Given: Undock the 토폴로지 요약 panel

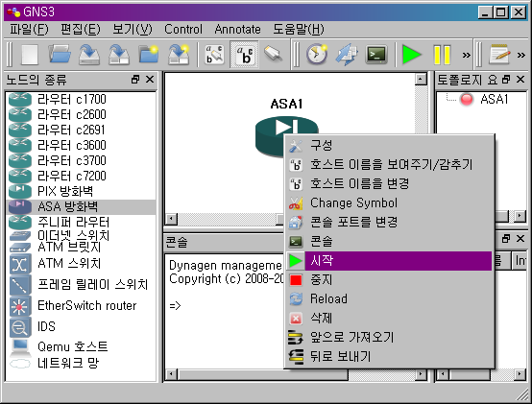Looking at the screenshot, I should (506, 80).
